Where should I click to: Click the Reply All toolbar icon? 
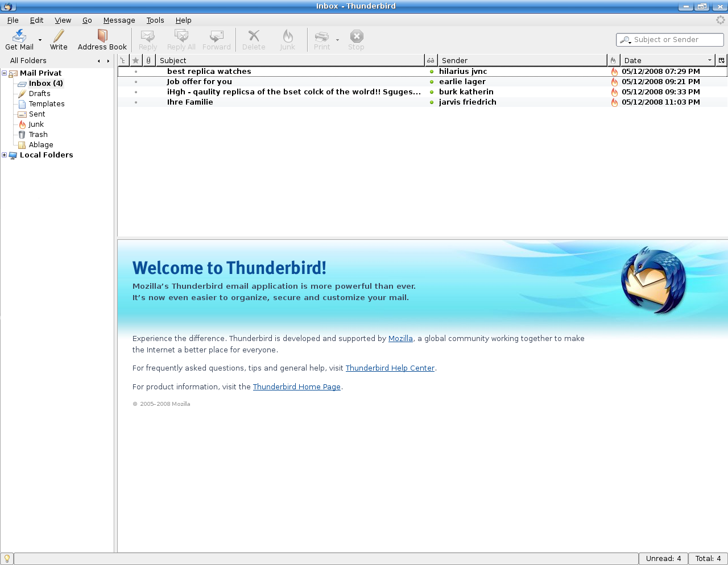click(181, 36)
